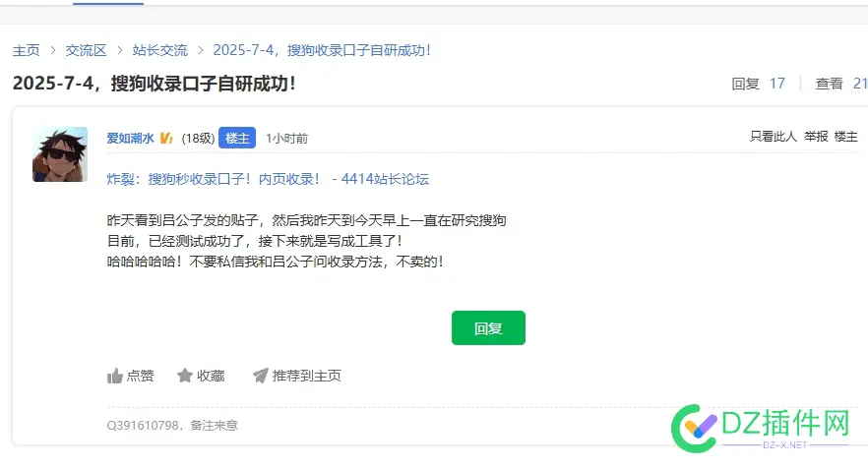Click the star 收藏 icon

[x=185, y=376]
